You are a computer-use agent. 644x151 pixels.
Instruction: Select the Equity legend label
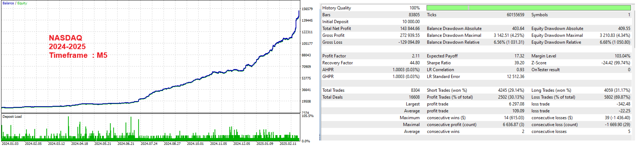pyautogui.click(x=22, y=3)
